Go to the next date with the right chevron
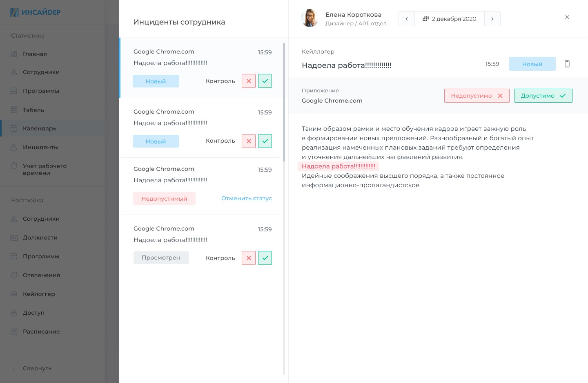Image resolution: width=588 pixels, height=383 pixels. (x=492, y=19)
